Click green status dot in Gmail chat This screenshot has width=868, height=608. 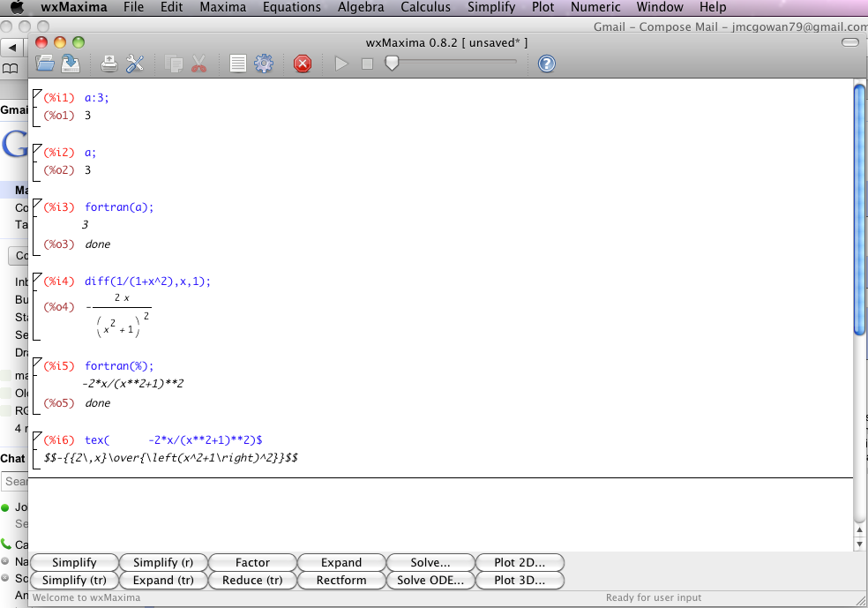tap(5, 507)
